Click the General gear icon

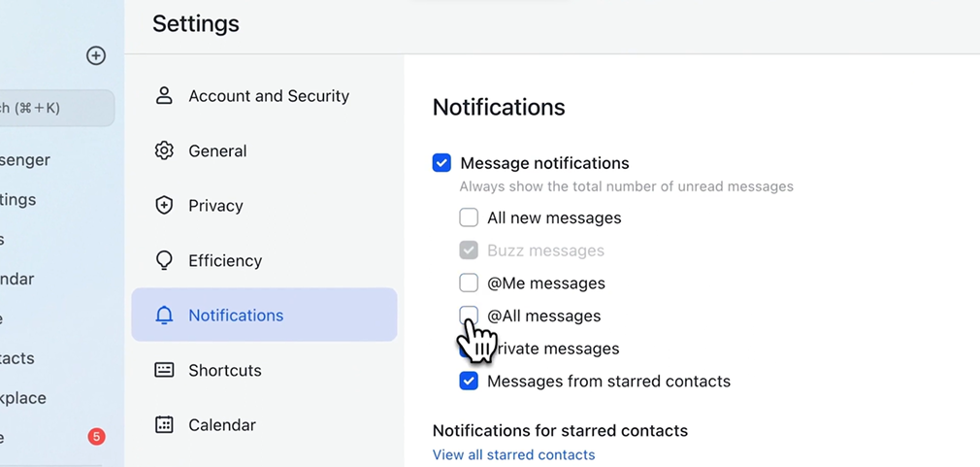click(164, 150)
